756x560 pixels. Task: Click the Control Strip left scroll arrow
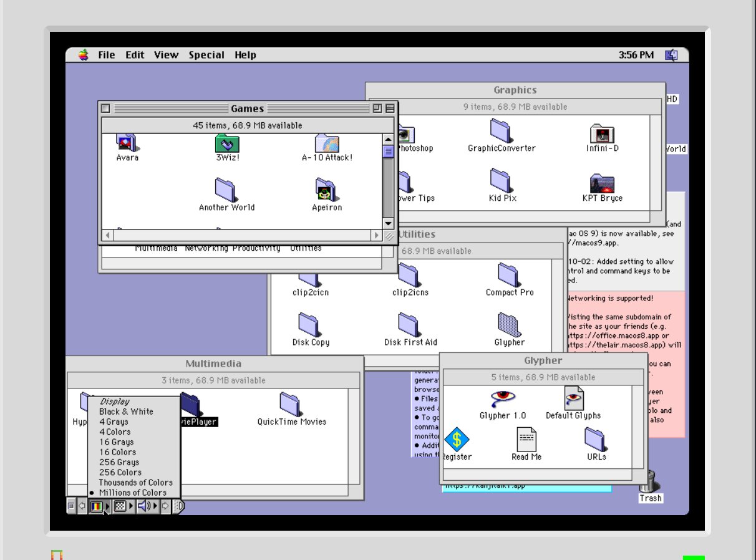click(x=82, y=506)
